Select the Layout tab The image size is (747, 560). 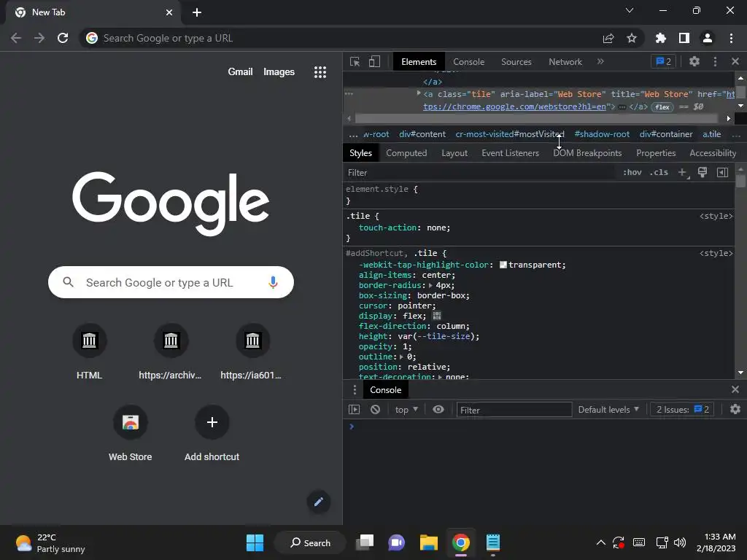454,153
